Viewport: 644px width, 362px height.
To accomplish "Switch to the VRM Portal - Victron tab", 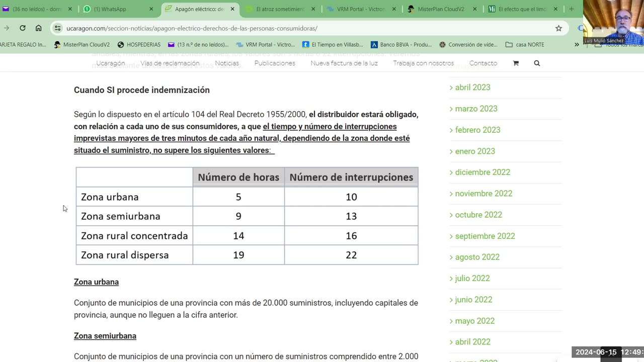I will coord(362,9).
